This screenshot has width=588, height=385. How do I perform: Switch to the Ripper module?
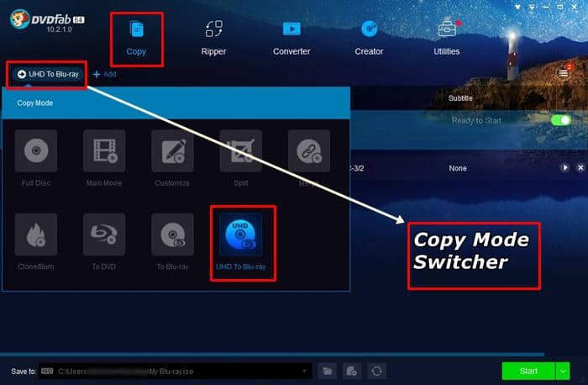[x=213, y=39]
